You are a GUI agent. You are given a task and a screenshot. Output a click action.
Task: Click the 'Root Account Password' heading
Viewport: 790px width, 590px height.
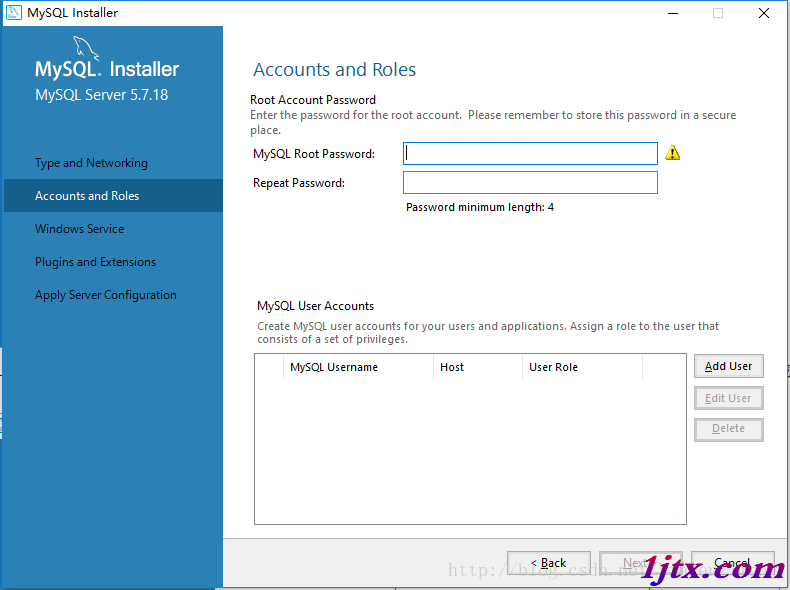[313, 100]
